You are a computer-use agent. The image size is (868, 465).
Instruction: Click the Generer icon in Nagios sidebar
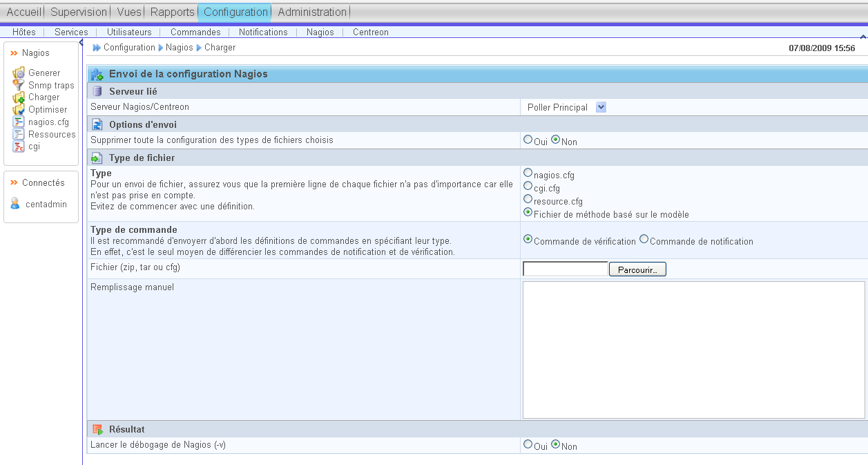pos(18,73)
